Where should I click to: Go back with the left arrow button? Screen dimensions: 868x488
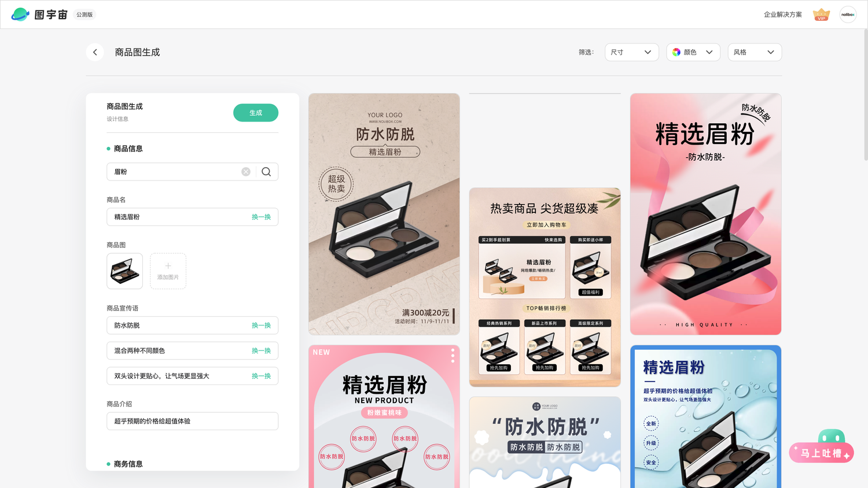coord(95,52)
